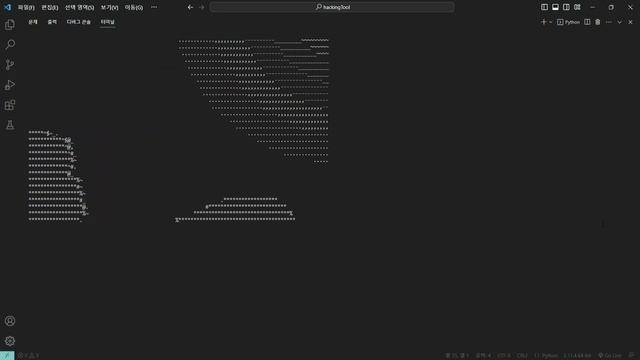
Task: Click the UTF-8 encoding indicator
Action: (504, 356)
